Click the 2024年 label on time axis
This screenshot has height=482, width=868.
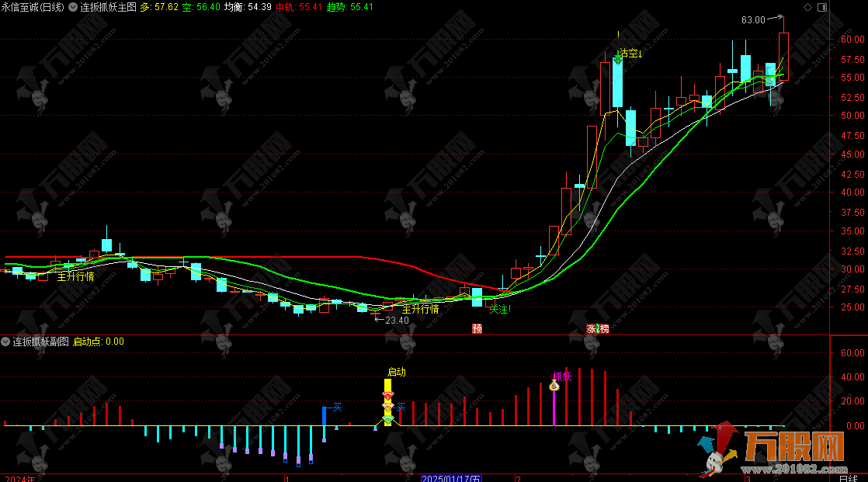[x=19, y=478]
